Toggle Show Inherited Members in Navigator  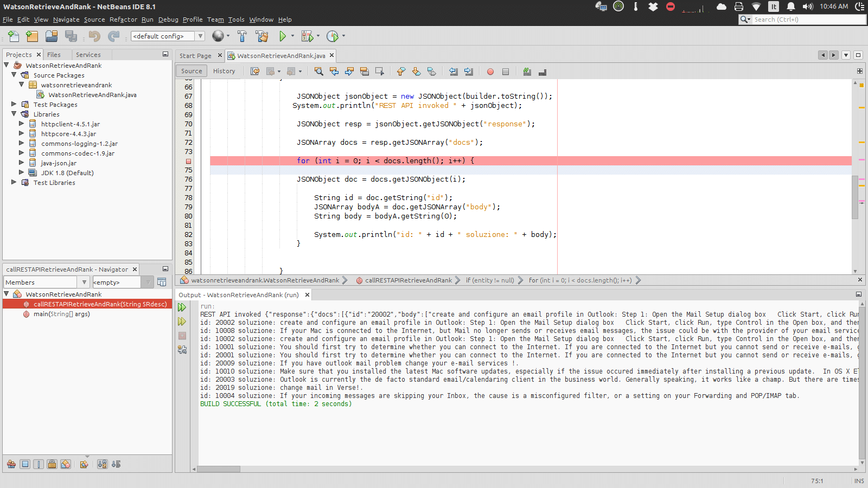tap(11, 464)
